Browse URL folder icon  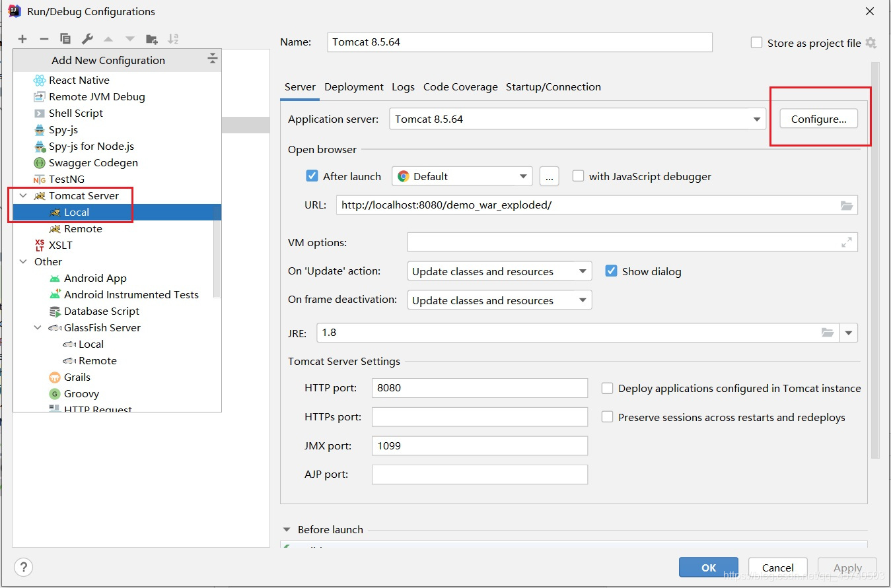click(847, 205)
